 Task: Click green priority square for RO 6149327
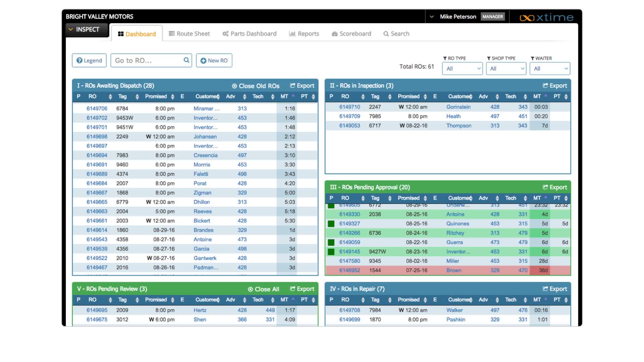(331, 224)
